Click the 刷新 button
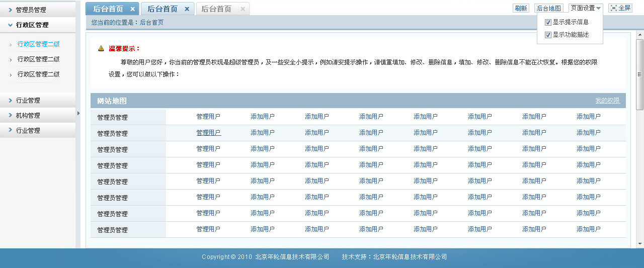644x268 pixels. tap(521, 9)
